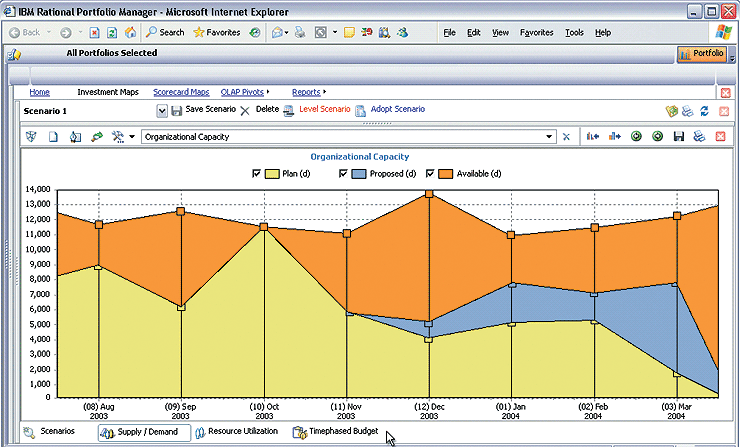The image size is (740, 447).
Task: Open the Tools menu
Action: [574, 33]
